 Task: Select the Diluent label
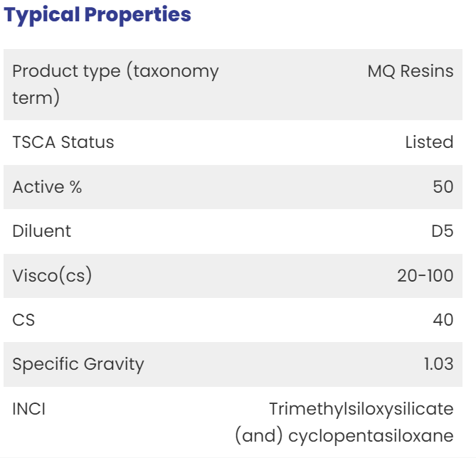click(x=41, y=231)
